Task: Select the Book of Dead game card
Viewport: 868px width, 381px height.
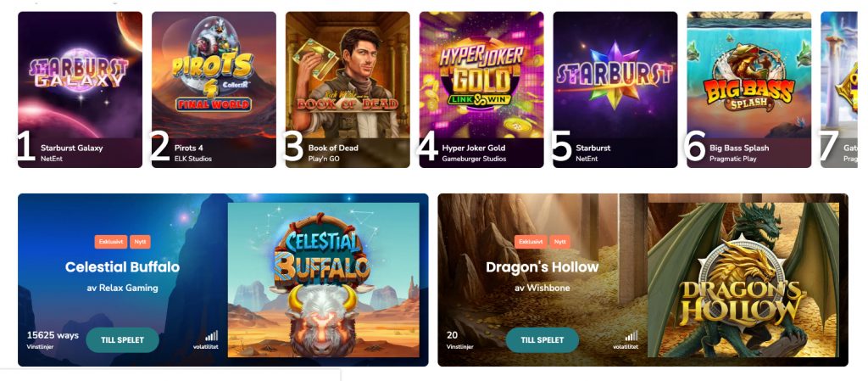Action: (348, 90)
